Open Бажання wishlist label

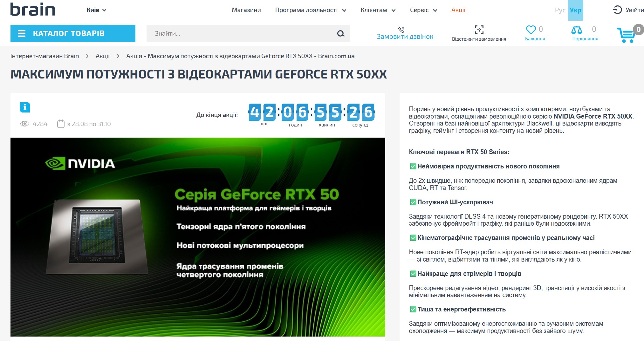pos(535,39)
